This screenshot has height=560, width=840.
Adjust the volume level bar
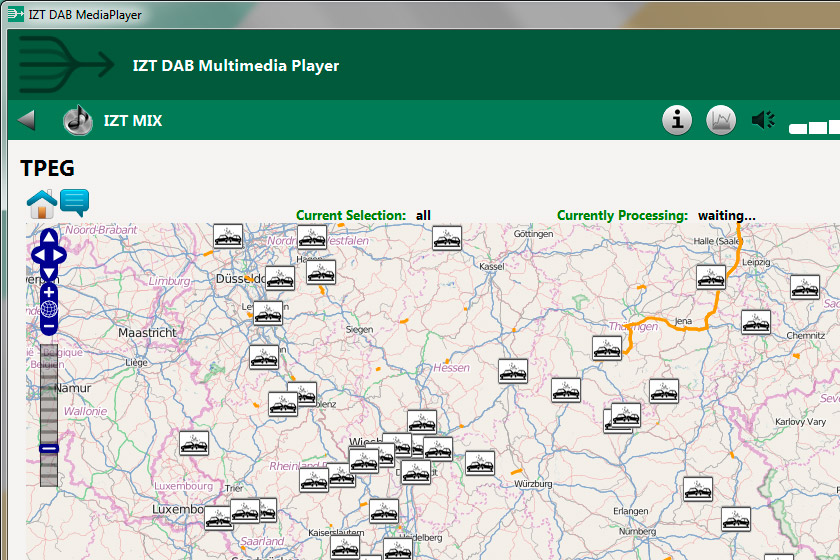point(814,127)
